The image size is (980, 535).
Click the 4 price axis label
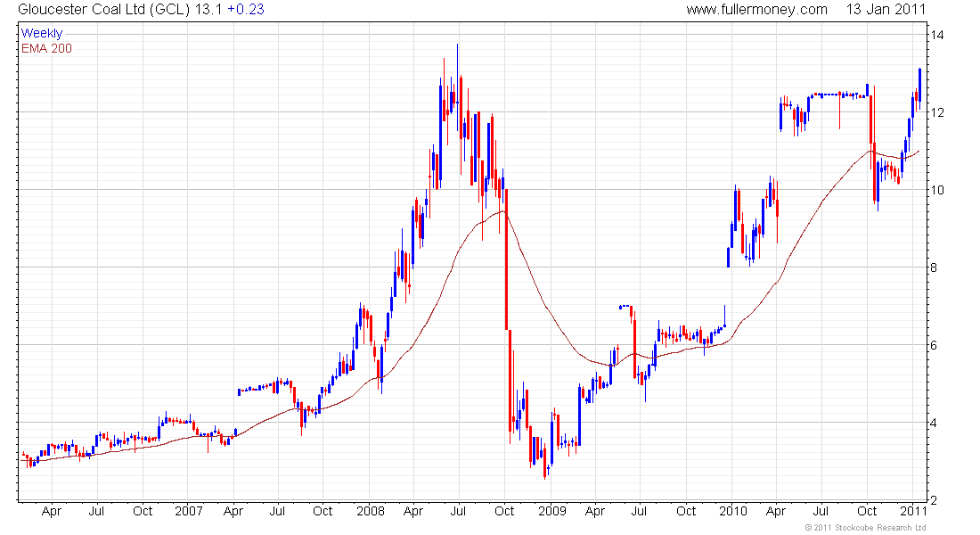[x=934, y=423]
